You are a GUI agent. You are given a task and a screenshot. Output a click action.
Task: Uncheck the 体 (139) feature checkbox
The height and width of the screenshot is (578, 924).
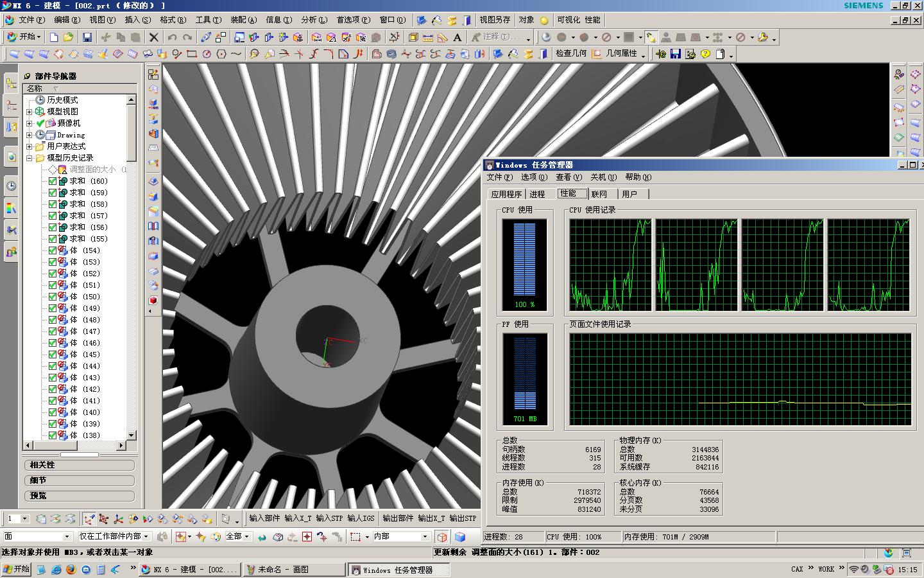coord(53,424)
